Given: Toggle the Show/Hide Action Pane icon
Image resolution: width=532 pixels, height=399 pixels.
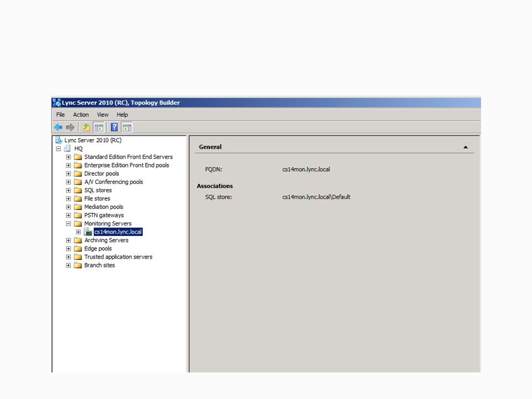Looking at the screenshot, I should click(127, 127).
